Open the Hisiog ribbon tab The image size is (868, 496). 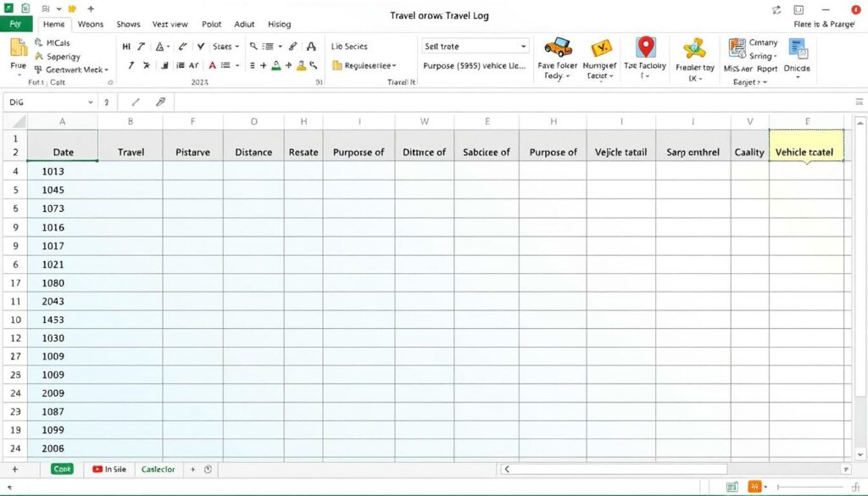coord(280,25)
